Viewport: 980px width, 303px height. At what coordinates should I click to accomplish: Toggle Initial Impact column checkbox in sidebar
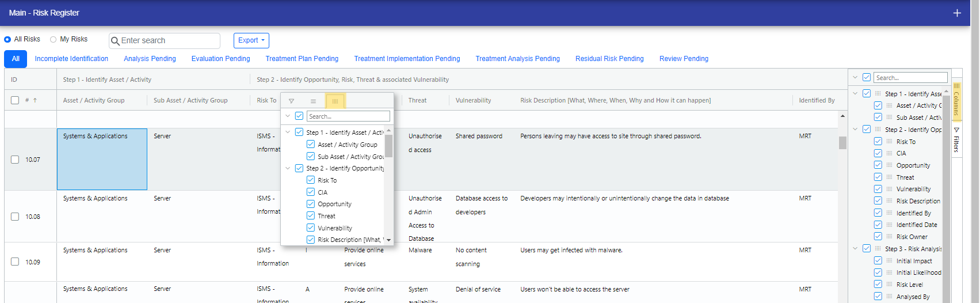(878, 260)
